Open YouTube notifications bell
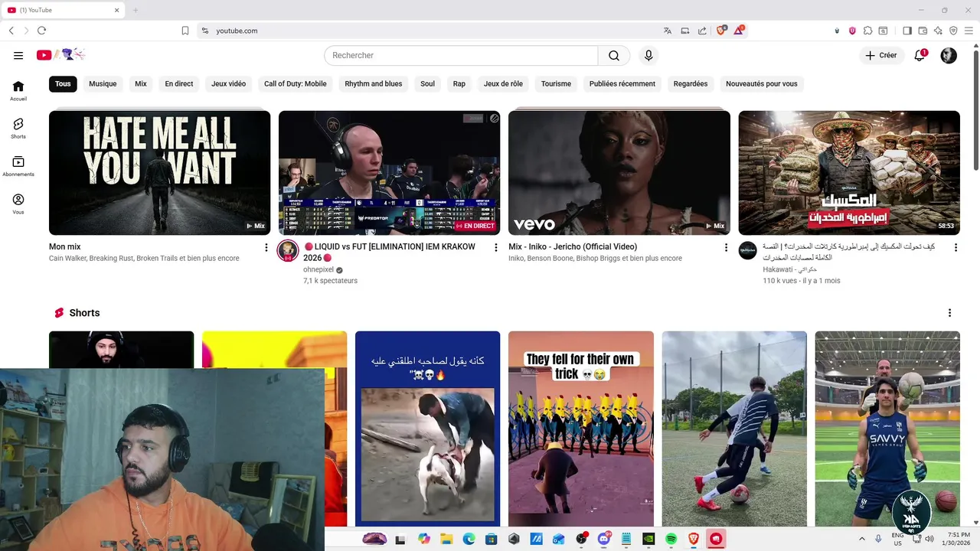The height and width of the screenshot is (551, 980). click(x=920, y=55)
